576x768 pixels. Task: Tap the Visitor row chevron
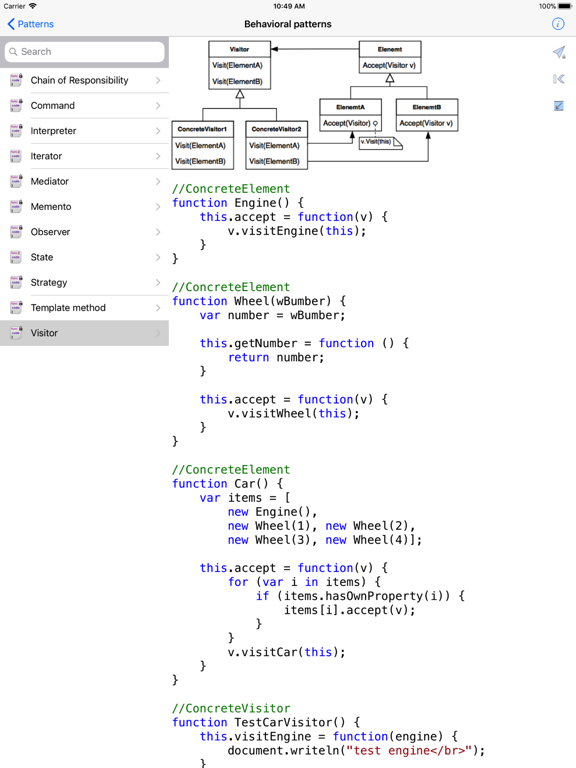click(x=158, y=333)
